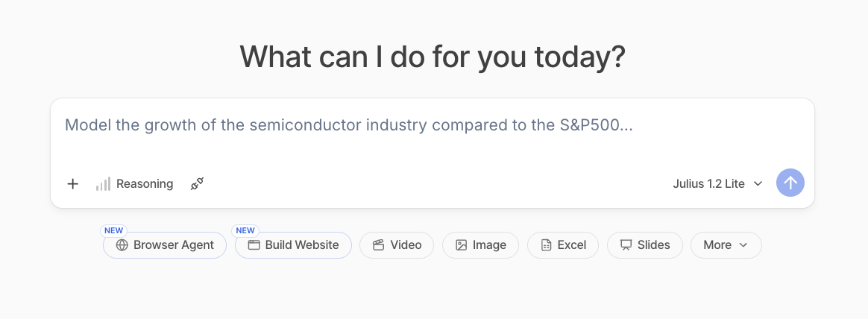Click the Browser Agent text label
Image resolution: width=868 pixels, height=319 pixels.
(x=174, y=245)
